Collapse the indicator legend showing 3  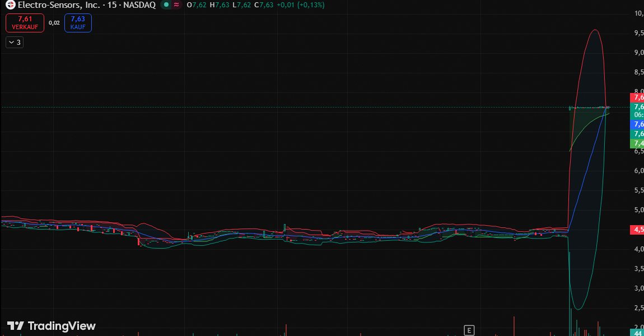15,43
